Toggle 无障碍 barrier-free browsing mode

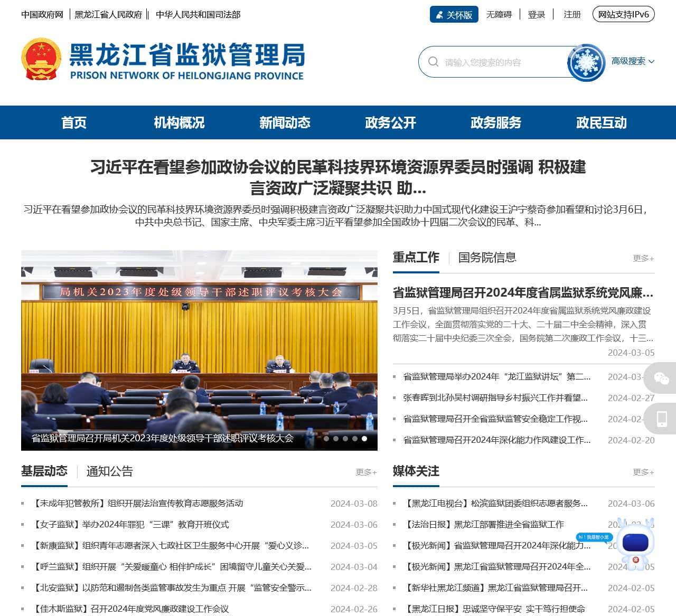(499, 14)
